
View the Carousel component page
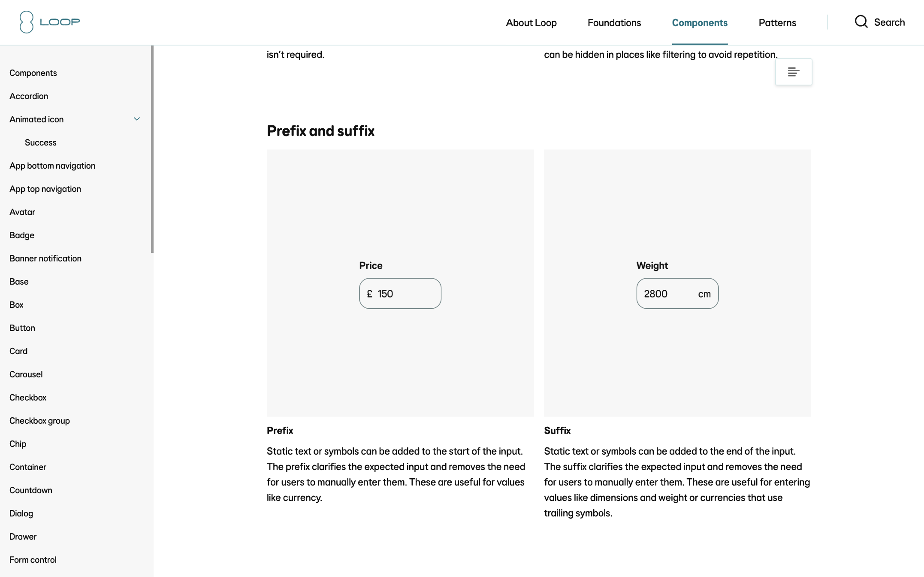tap(26, 374)
